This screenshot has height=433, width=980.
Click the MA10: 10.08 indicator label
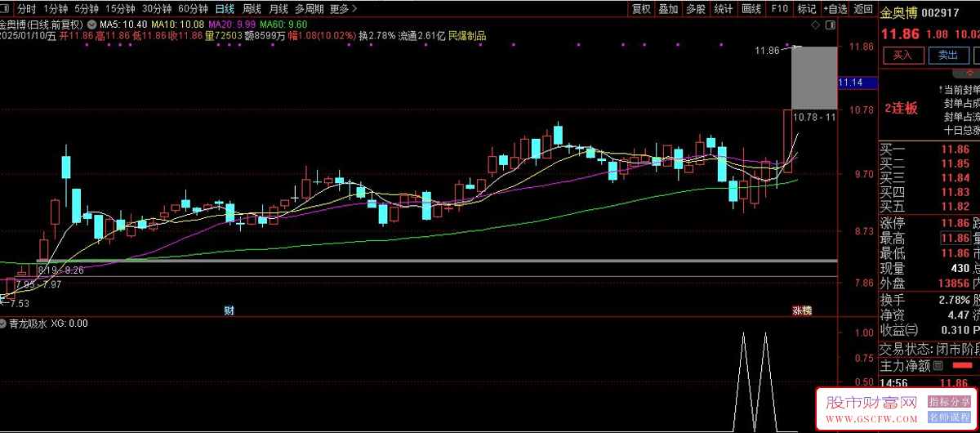coord(178,25)
